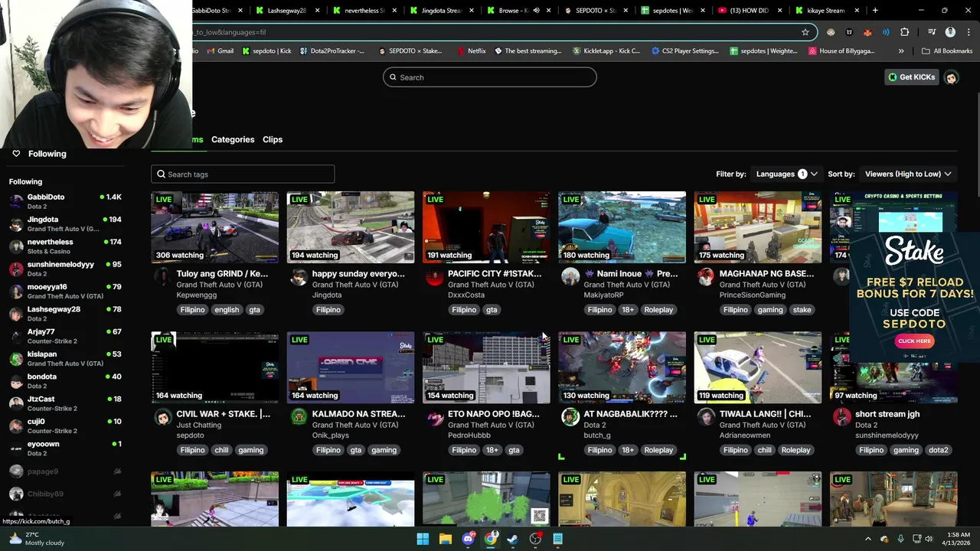Screen dimensions: 980x551
Task: Focus the Kick Search box
Action: pos(489,77)
